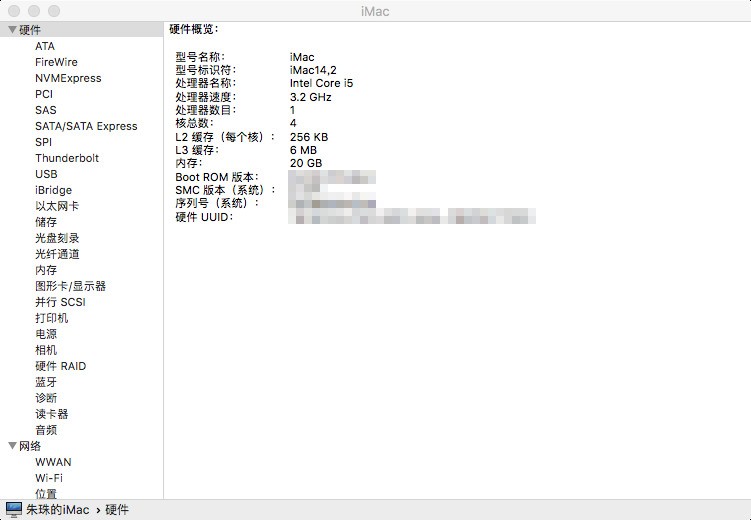The image size is (751, 520).
Task: Click the 序列号（系统）label
Action: click(x=217, y=203)
